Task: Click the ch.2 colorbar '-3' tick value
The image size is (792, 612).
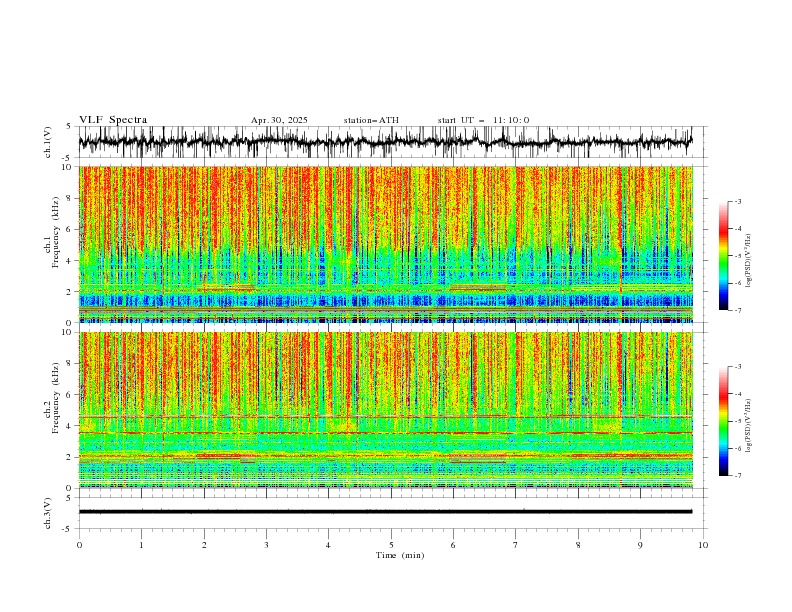Action: point(738,367)
